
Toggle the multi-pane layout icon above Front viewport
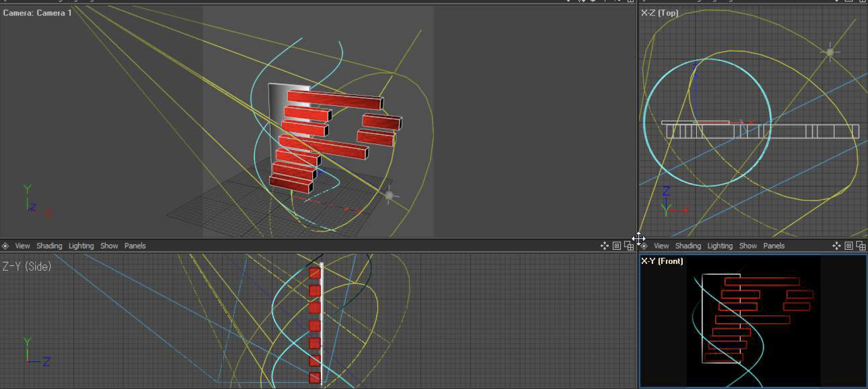(861, 246)
